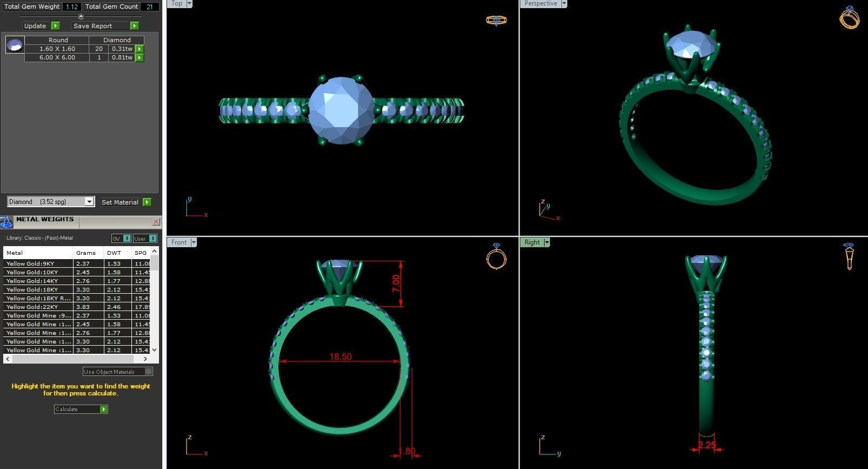Click the metal list scroll left arrow
This screenshot has height=469, width=868.
coord(8,359)
